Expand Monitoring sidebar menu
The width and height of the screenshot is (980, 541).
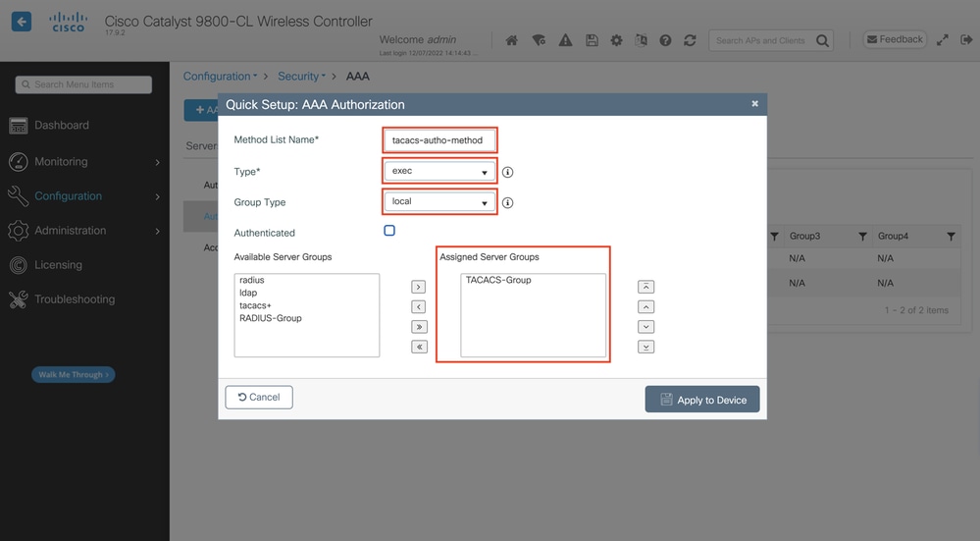pos(84,161)
